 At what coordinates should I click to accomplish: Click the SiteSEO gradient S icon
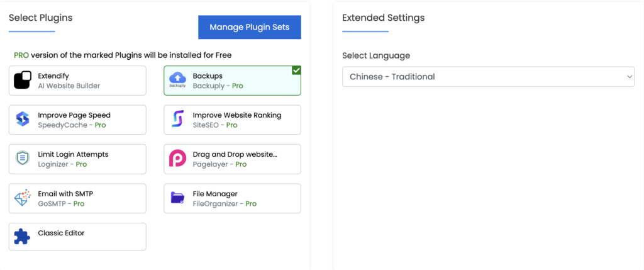click(x=177, y=119)
